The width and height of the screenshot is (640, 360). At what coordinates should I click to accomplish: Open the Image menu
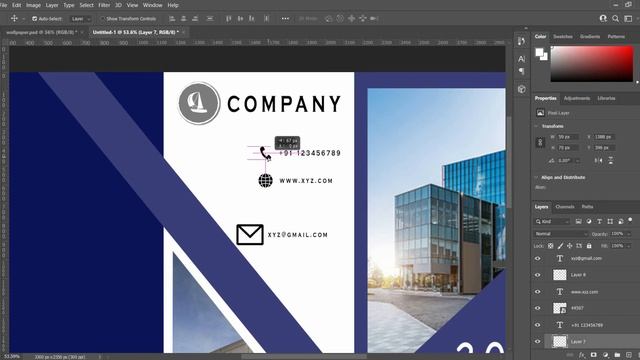click(33, 5)
